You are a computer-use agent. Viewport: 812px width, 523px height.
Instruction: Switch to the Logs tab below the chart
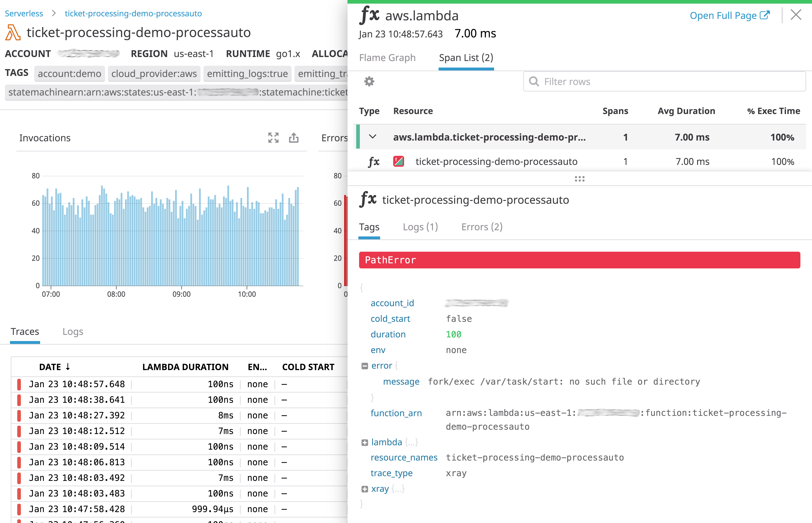(73, 331)
